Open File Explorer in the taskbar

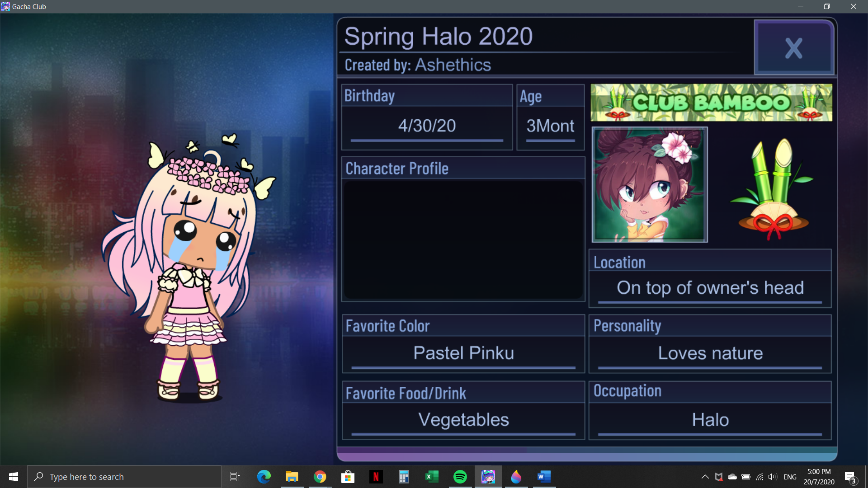(x=292, y=477)
